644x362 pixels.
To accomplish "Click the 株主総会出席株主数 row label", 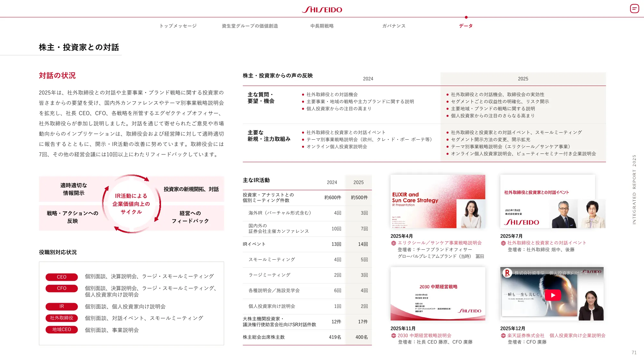I will click(264, 337).
